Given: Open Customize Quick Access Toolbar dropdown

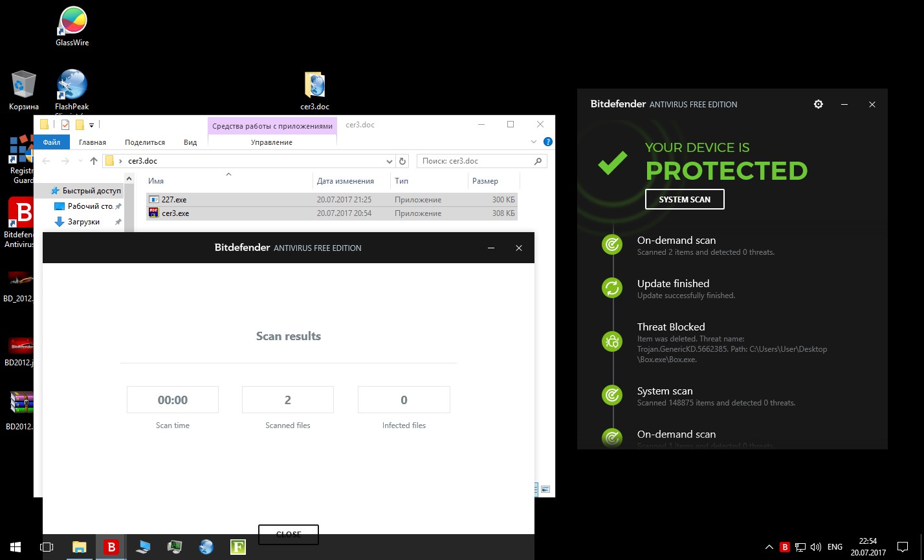Looking at the screenshot, I should 92,125.
